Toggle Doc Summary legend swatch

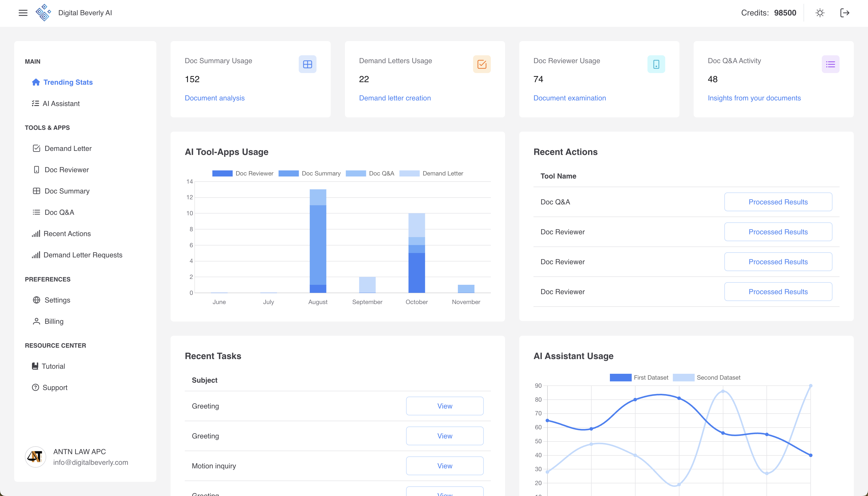[288, 173]
